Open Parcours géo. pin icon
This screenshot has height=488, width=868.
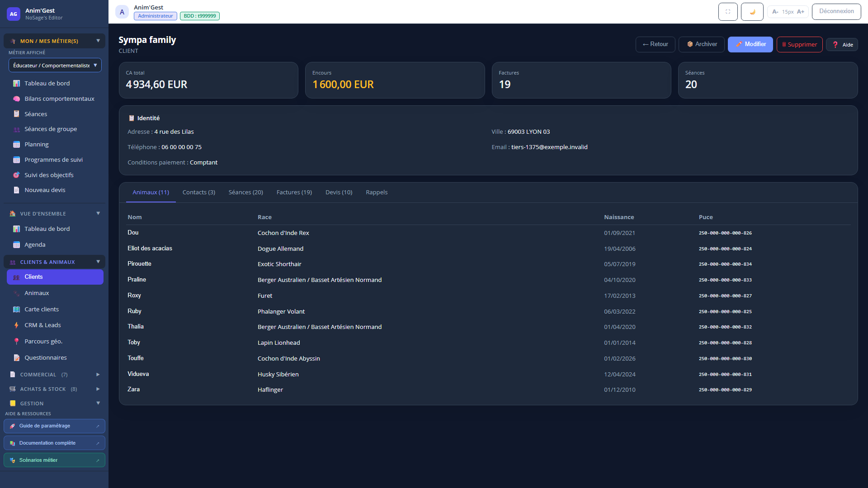[x=17, y=342]
